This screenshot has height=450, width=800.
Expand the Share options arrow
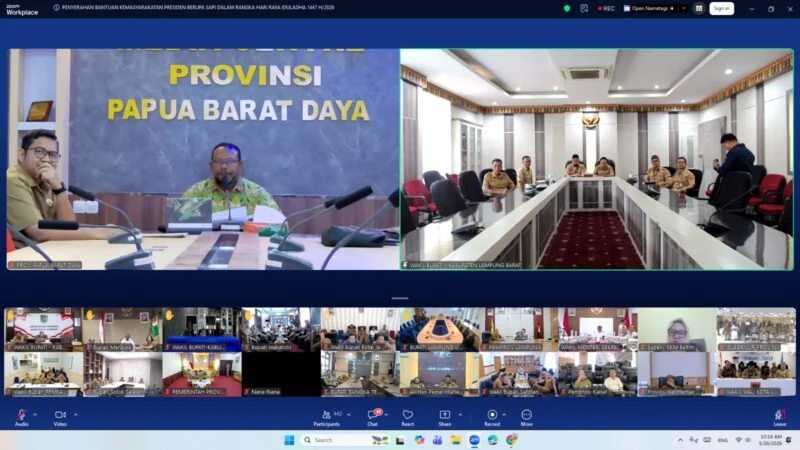(x=460, y=415)
